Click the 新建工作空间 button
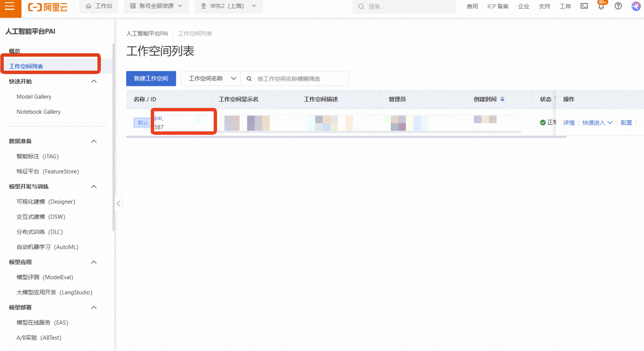Viewport: 644px width, 351px height. pos(151,78)
